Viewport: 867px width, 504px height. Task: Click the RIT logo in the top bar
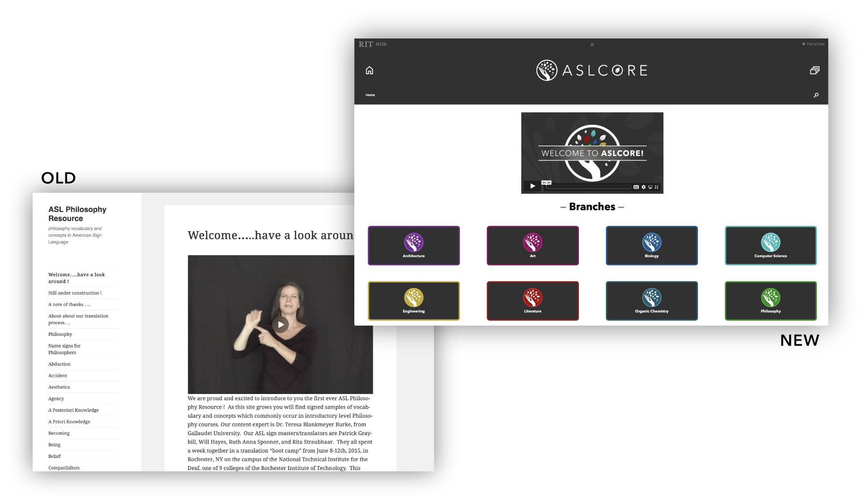coord(365,44)
